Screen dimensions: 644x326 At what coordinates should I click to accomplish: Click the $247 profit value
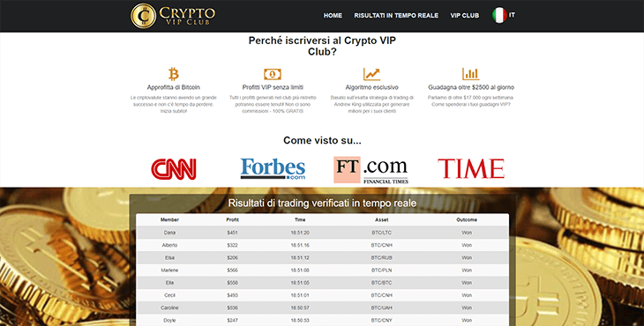[233, 320]
